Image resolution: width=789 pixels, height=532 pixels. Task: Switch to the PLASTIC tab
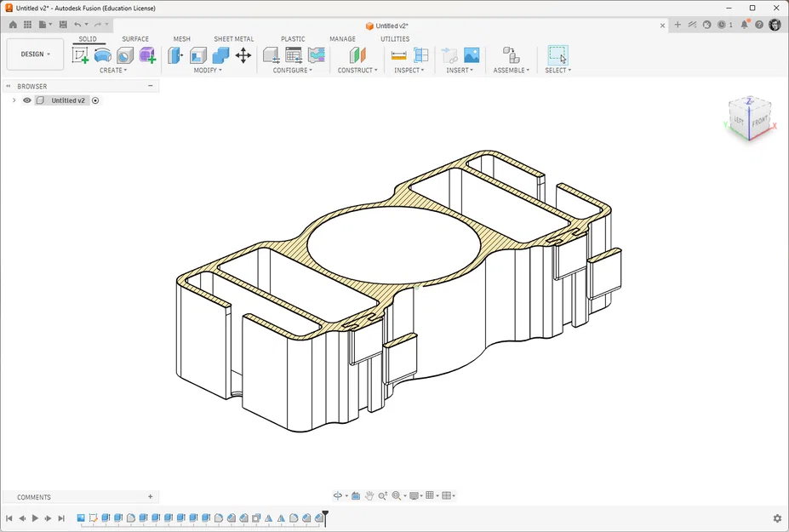point(293,39)
